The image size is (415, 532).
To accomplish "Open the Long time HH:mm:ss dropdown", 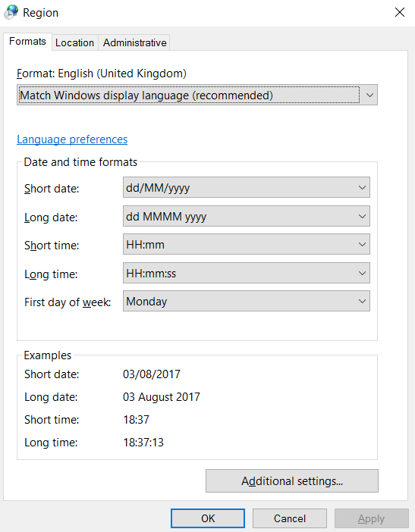I will [247, 273].
